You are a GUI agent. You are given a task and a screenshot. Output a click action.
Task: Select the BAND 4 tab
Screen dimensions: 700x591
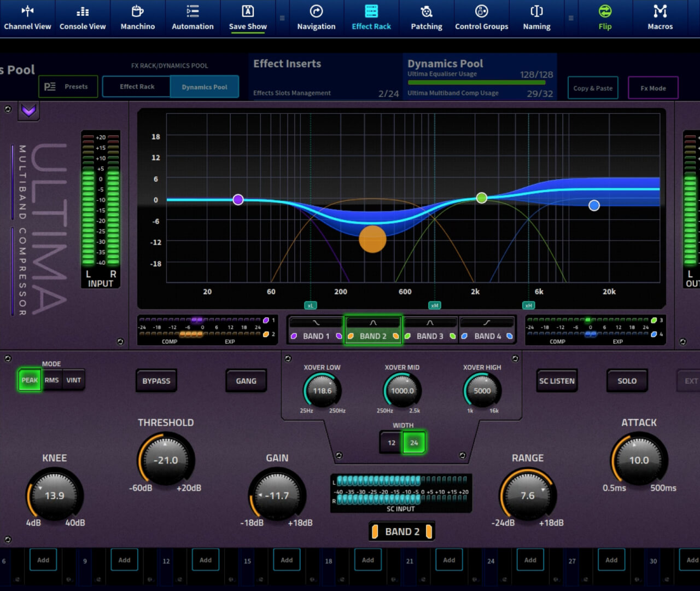click(487, 330)
